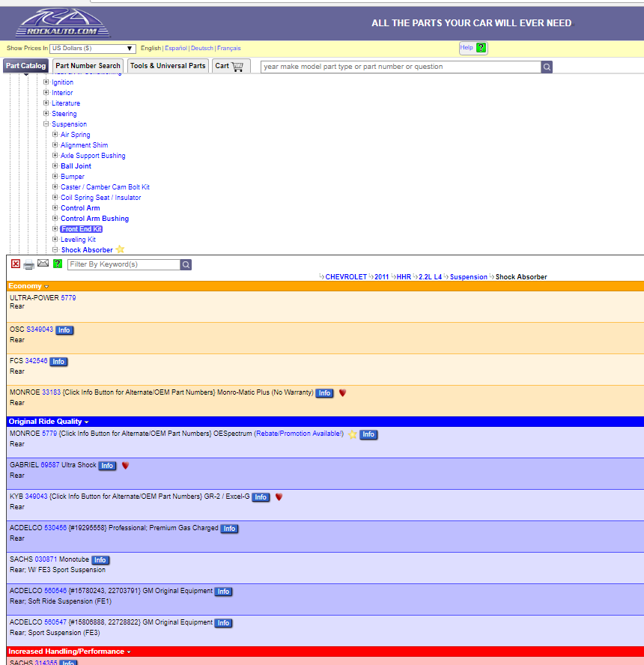Open the currency dropdown showing US Dollars
The image size is (644, 665).
(x=93, y=48)
